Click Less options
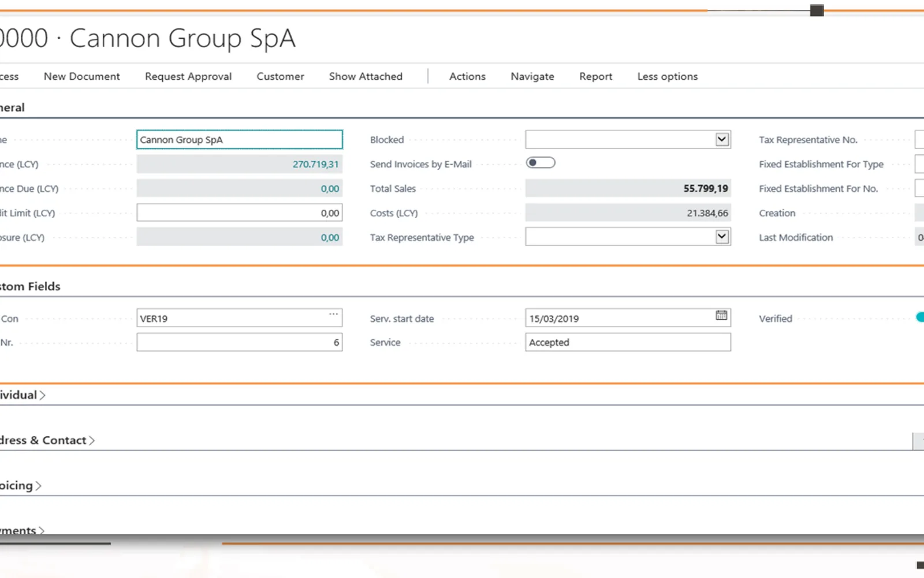 click(x=668, y=76)
